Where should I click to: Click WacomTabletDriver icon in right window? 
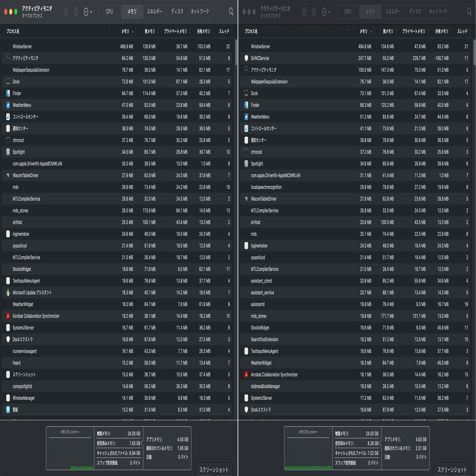[246, 199]
